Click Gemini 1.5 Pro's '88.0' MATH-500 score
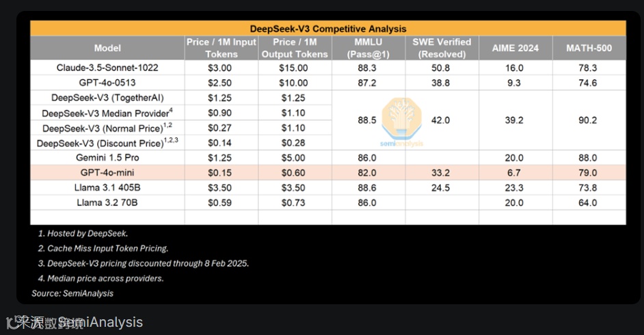644x335 pixels. [x=588, y=158]
